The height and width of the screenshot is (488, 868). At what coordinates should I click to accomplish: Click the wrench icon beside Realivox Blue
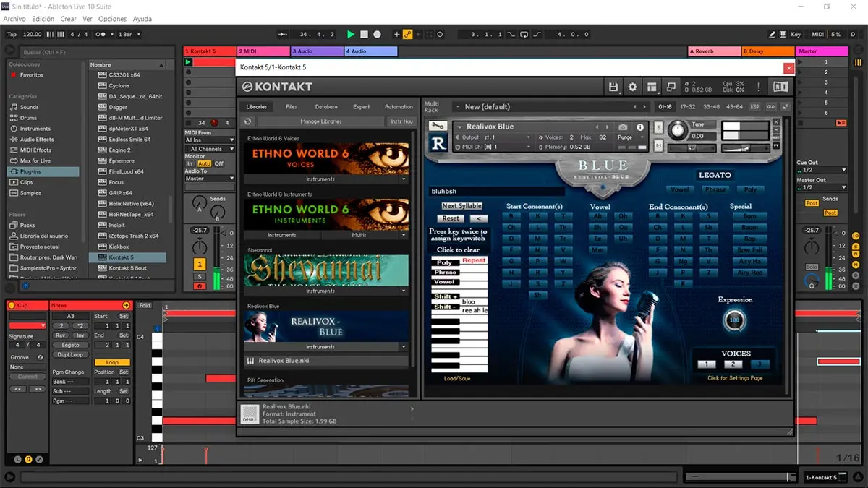438,127
